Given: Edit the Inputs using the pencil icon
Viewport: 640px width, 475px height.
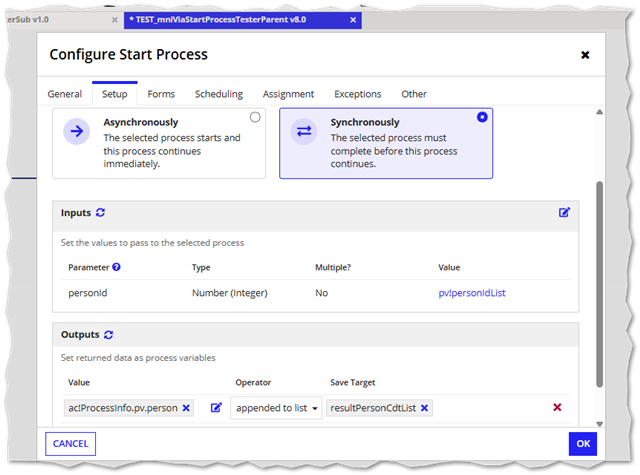Looking at the screenshot, I should (x=565, y=213).
